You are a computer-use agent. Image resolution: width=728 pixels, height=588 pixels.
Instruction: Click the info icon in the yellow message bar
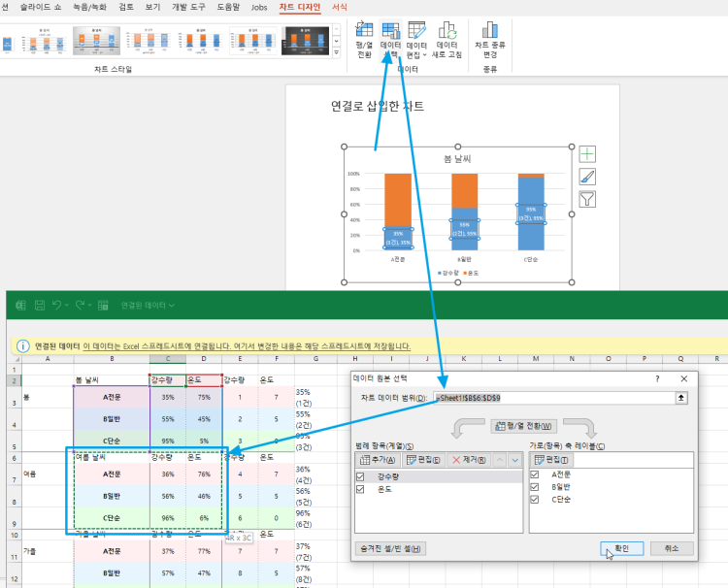pos(22,345)
